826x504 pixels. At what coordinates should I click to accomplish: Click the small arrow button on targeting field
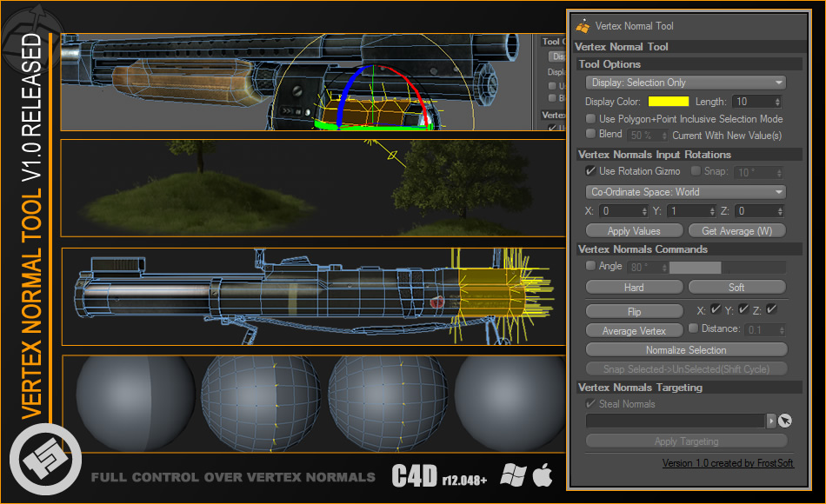tap(769, 421)
